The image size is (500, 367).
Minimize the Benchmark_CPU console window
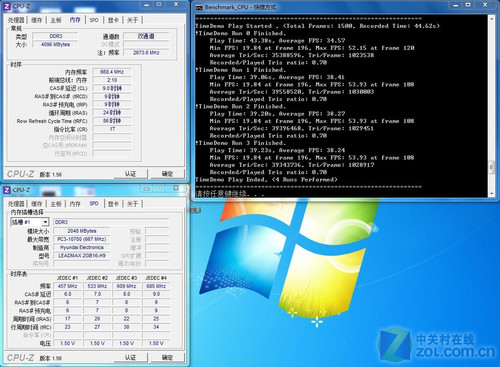coord(456,5)
